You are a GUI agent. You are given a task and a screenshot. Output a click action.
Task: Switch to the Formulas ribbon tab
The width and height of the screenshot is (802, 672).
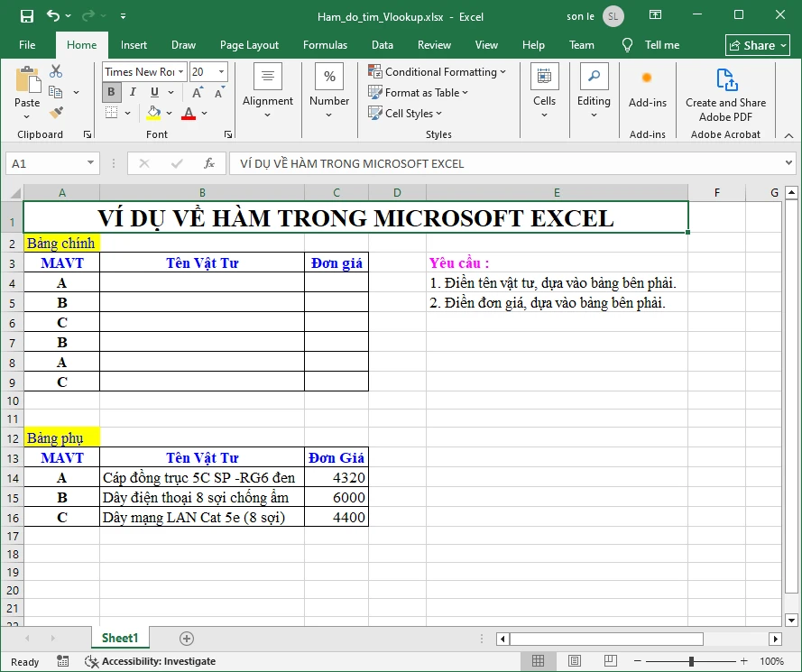pyautogui.click(x=325, y=44)
